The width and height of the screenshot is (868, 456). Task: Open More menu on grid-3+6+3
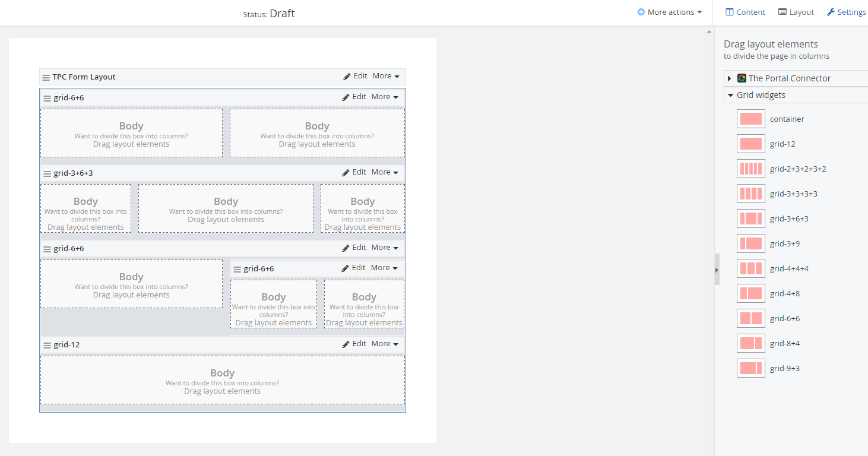(385, 172)
